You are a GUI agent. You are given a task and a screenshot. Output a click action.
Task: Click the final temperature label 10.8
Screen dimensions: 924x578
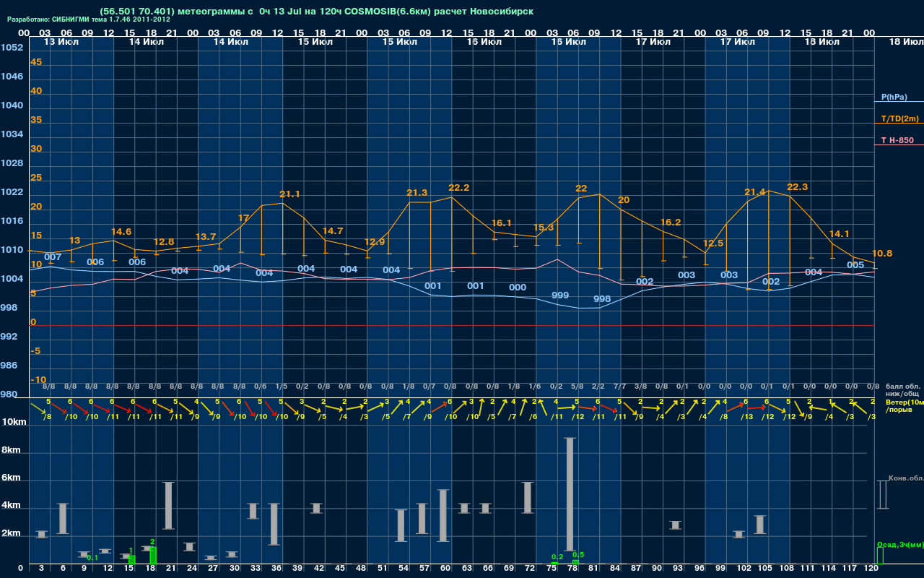tap(882, 254)
